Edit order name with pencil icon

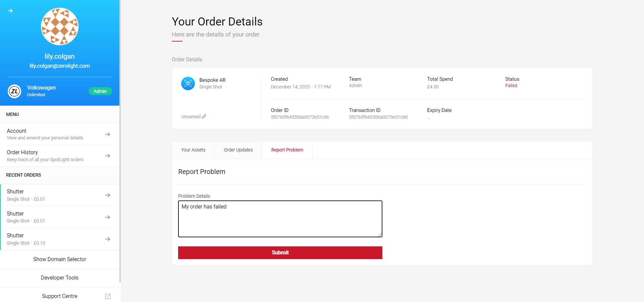coord(204,117)
